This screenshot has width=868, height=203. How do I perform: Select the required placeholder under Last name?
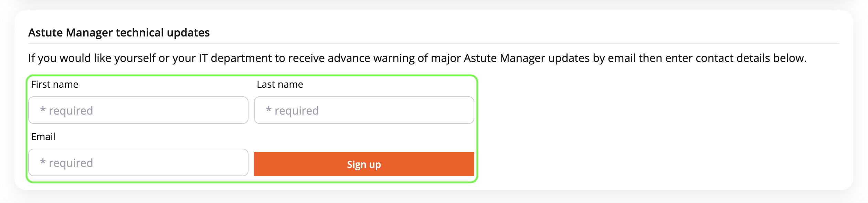click(297, 111)
